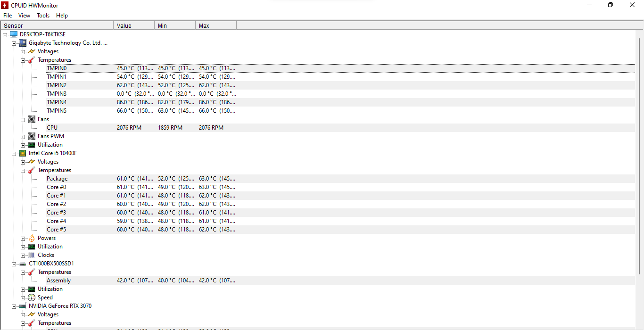This screenshot has height=330, width=644.
Task: Click the 1859 RPM minimum fan value
Action: [x=170, y=128]
